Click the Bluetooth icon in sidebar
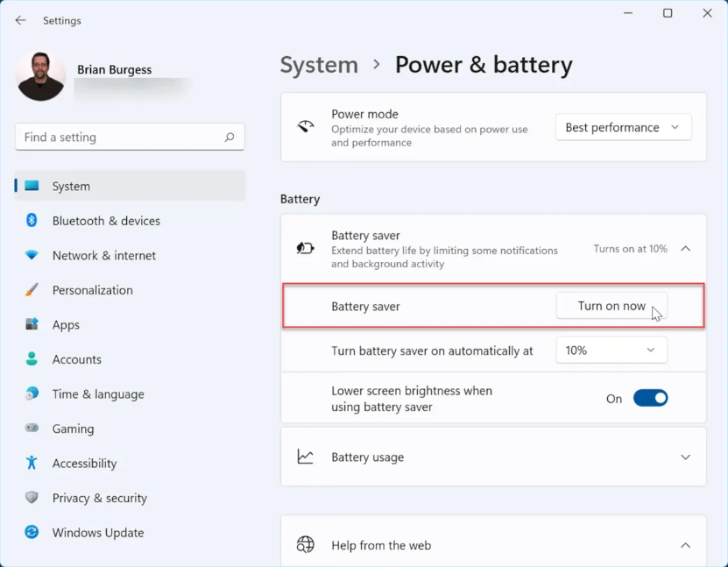The image size is (728, 567). (32, 220)
